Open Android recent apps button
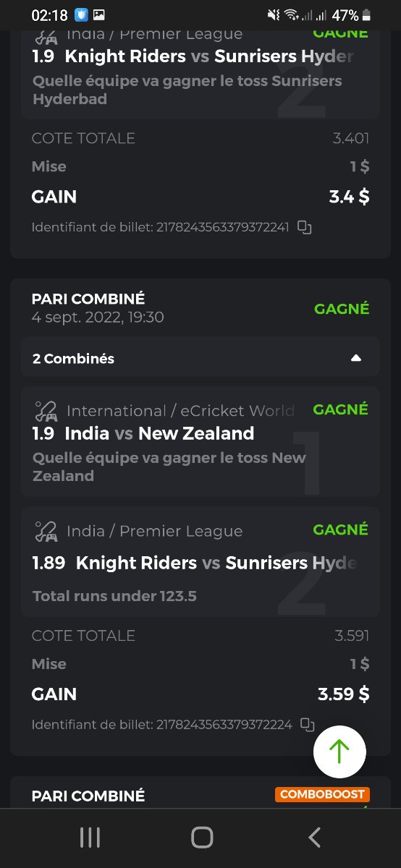Screen dimensions: 401x868 tap(90, 838)
